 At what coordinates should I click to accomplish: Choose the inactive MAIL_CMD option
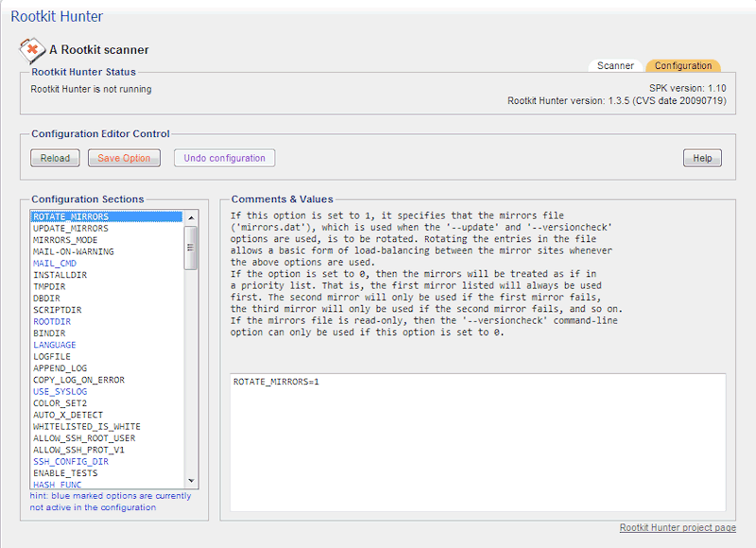[55, 264]
